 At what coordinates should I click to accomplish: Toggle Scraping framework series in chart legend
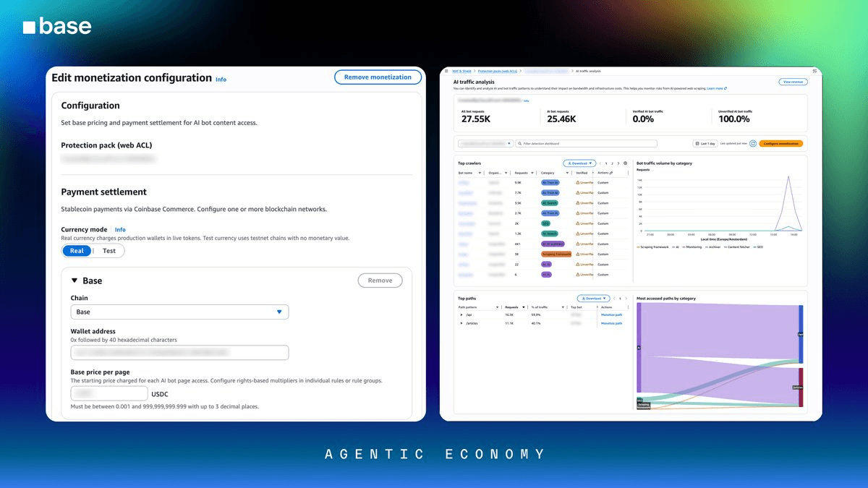pyautogui.click(x=652, y=247)
